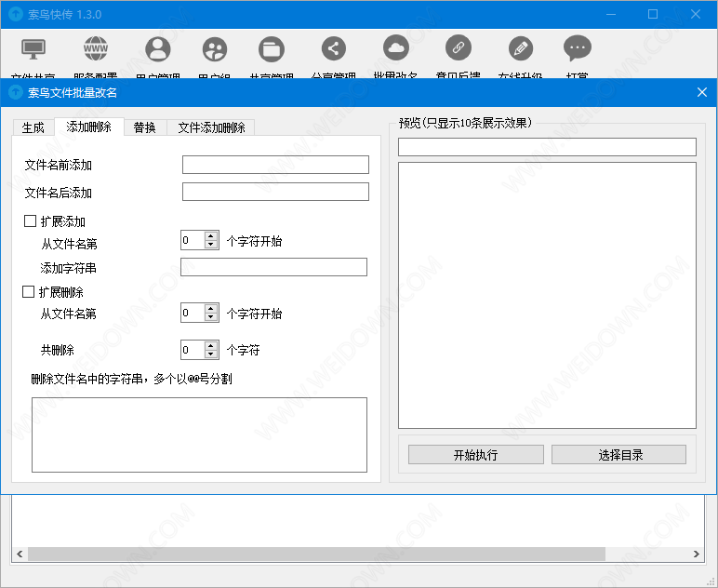This screenshot has height=588, width=718.
Task: Open the user group icon
Action: pyautogui.click(x=215, y=49)
